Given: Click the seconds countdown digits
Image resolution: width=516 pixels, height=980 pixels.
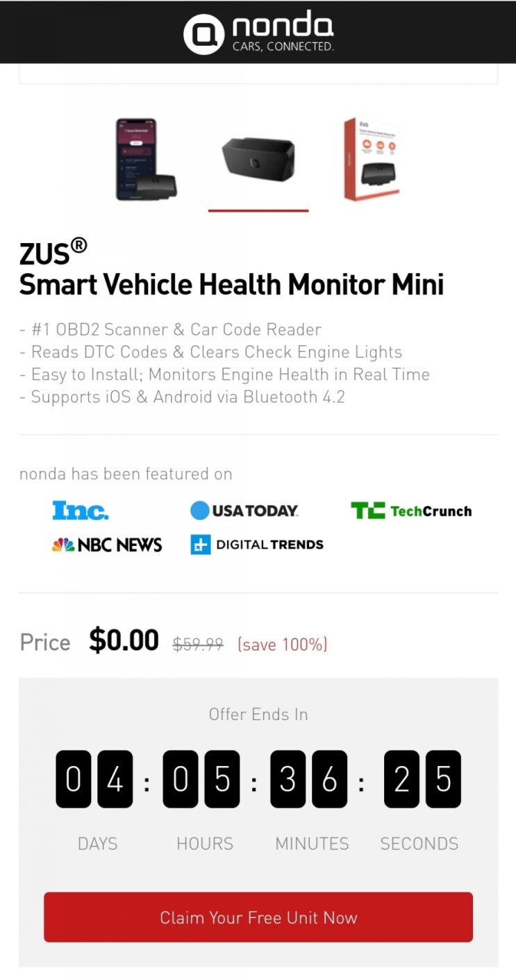Looking at the screenshot, I should coord(422,779).
